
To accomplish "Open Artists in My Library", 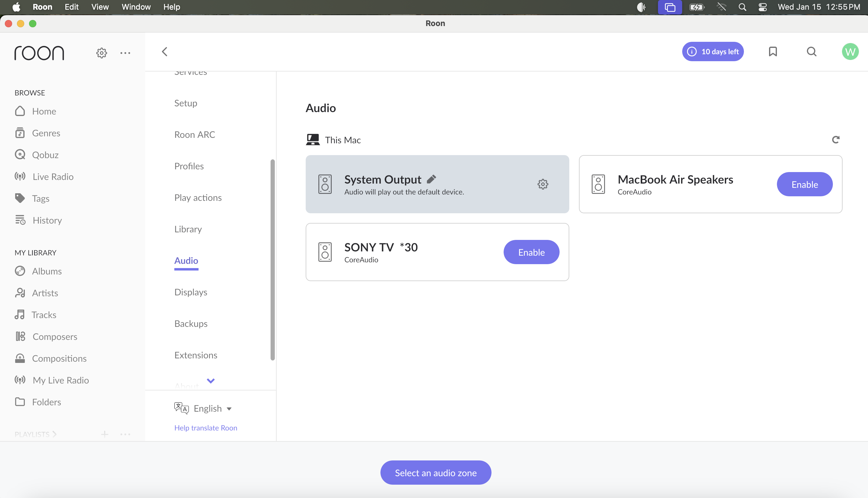I will [x=37, y=293].
